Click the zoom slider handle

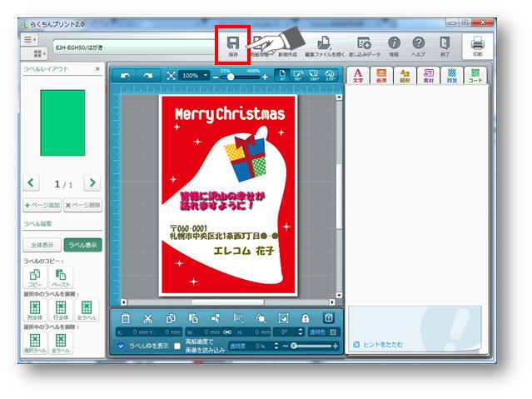[x=231, y=77]
